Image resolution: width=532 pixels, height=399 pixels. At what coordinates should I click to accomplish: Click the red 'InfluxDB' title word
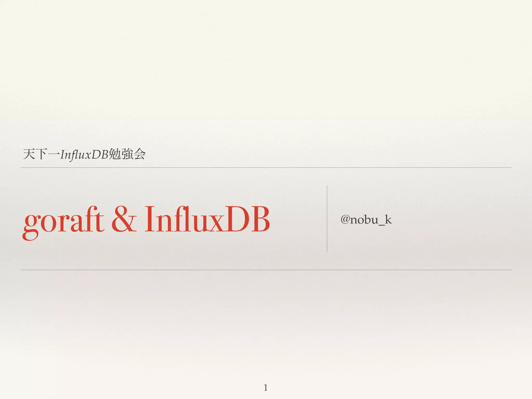point(207,219)
